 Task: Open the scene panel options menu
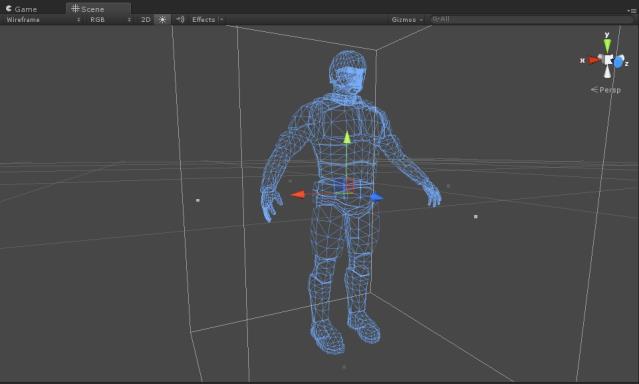tap(632, 10)
